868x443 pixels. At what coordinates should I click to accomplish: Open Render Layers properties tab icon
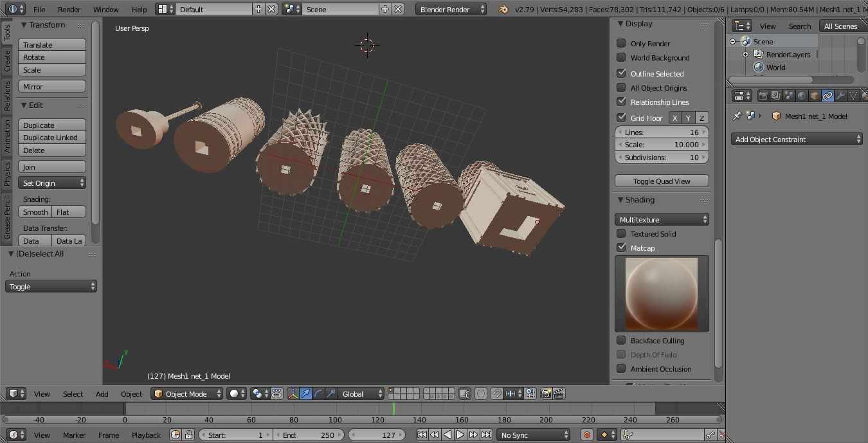(x=776, y=96)
